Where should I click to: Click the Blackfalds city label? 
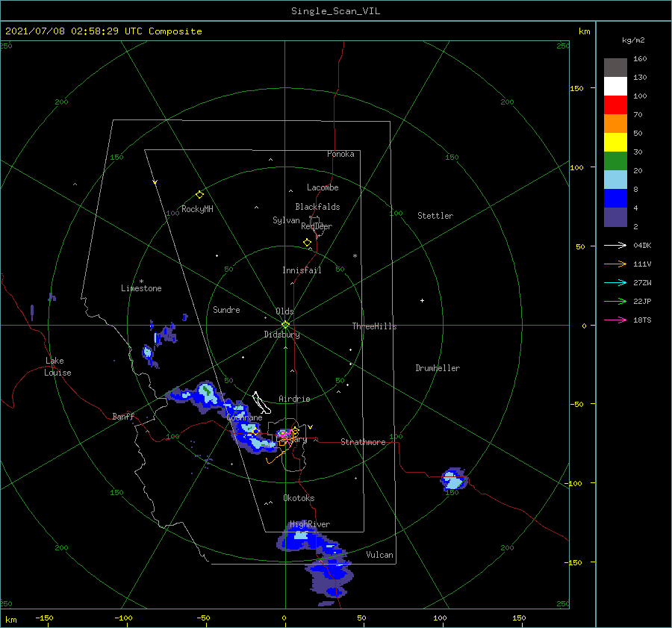tap(317, 207)
